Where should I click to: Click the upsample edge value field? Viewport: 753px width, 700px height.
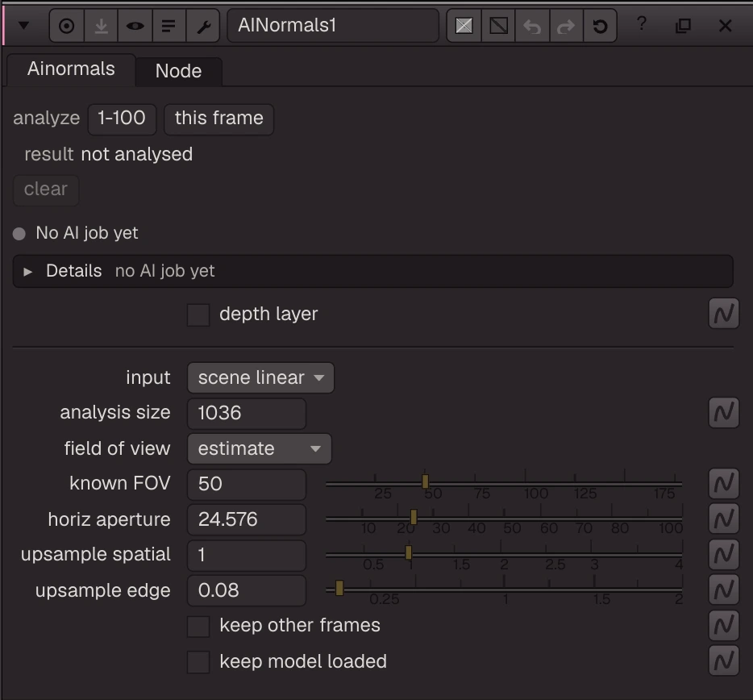247,591
